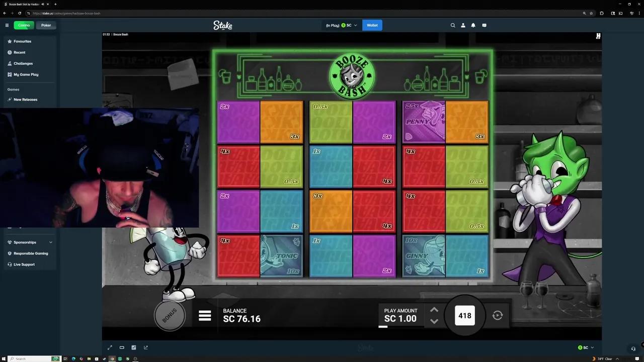Open the user profile icon

pyautogui.click(x=463, y=25)
